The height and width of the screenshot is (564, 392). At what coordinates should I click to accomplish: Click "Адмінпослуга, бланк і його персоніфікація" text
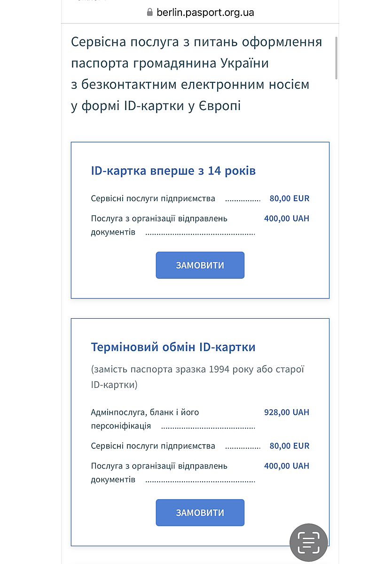[145, 419]
